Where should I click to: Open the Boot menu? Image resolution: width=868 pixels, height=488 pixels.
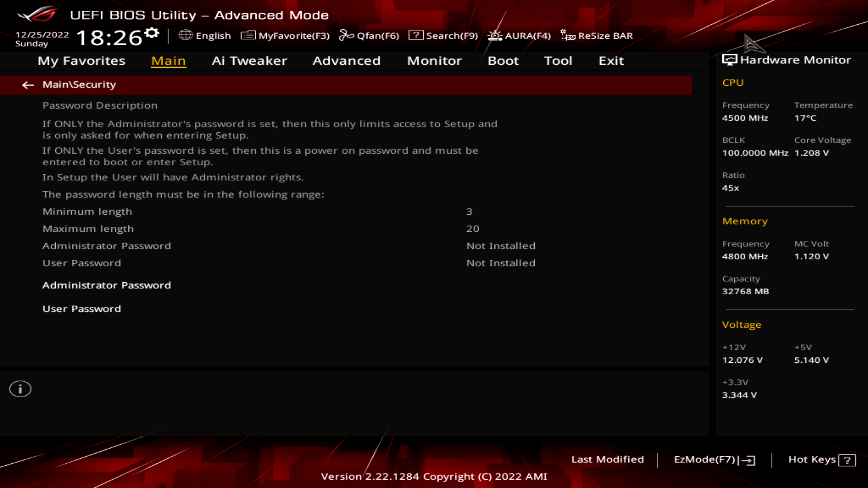click(503, 61)
